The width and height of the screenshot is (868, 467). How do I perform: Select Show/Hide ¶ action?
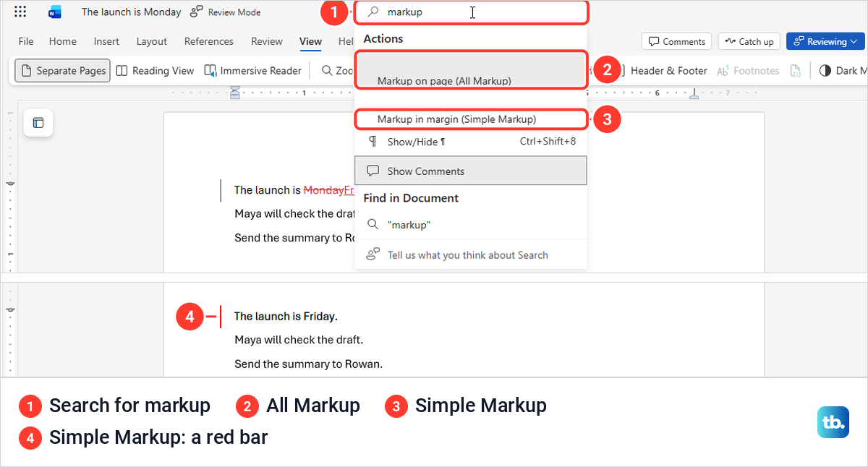click(471, 142)
